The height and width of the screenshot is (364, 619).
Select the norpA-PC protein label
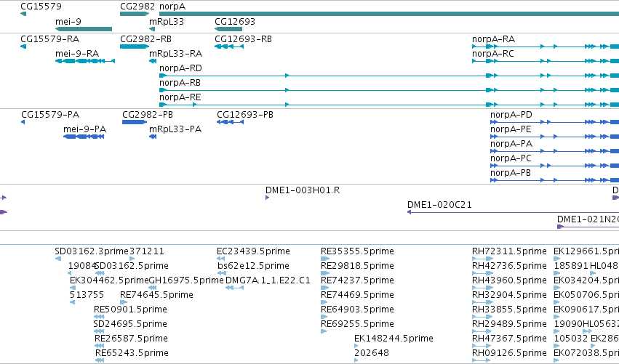tap(511, 158)
